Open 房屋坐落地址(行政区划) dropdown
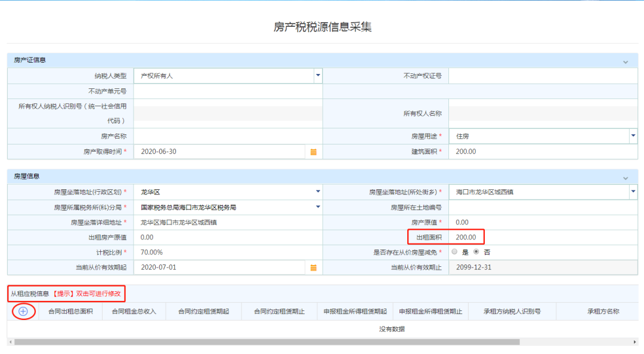The height and width of the screenshot is (354, 644). [318, 192]
